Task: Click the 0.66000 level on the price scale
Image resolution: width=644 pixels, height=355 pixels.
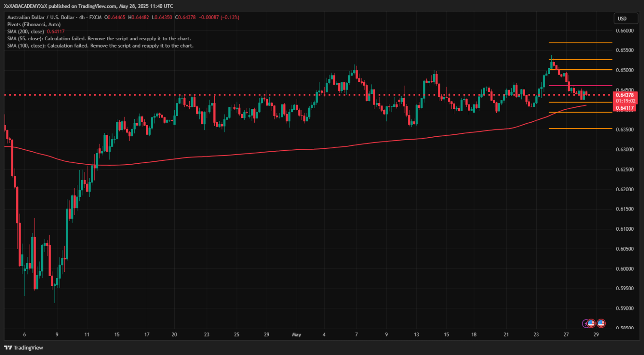Action: click(x=625, y=31)
